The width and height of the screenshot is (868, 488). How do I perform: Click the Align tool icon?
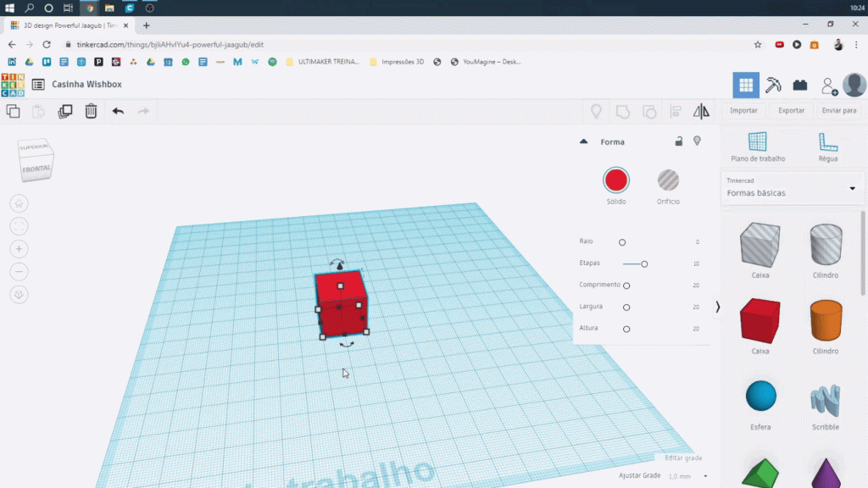tap(676, 111)
